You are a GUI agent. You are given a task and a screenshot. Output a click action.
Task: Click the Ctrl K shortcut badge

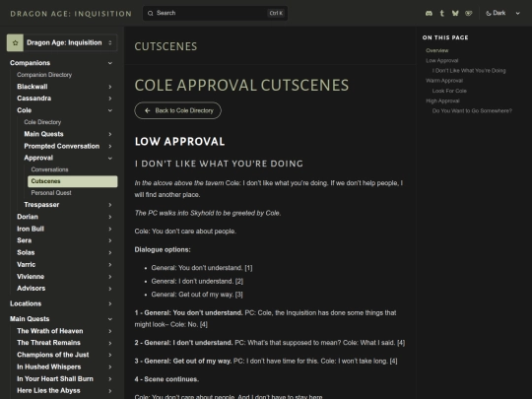coord(276,13)
